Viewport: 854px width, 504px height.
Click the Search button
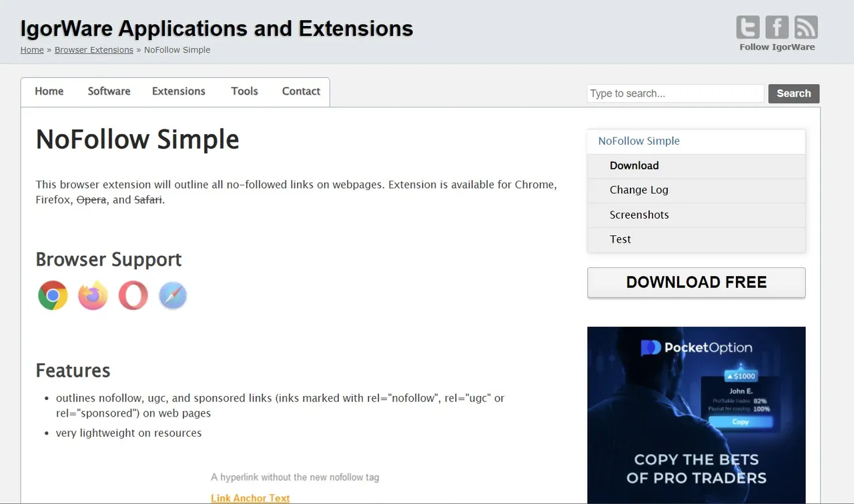tap(793, 93)
